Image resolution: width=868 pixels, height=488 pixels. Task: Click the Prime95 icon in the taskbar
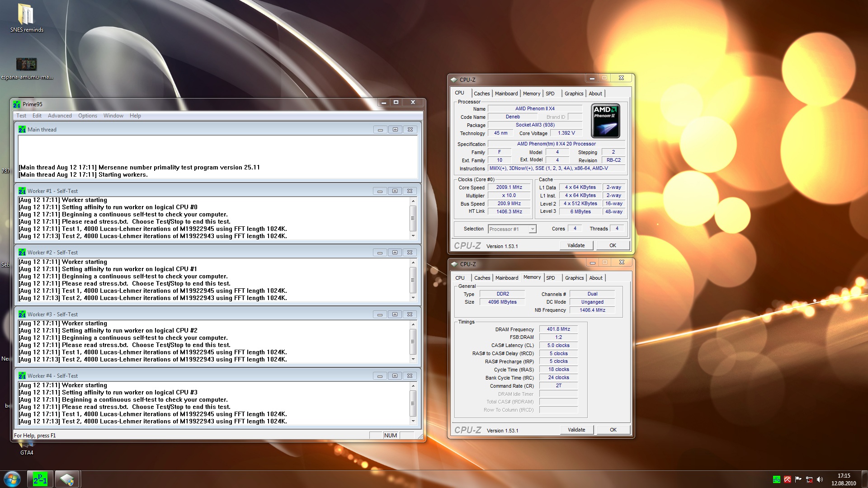pyautogui.click(x=40, y=479)
